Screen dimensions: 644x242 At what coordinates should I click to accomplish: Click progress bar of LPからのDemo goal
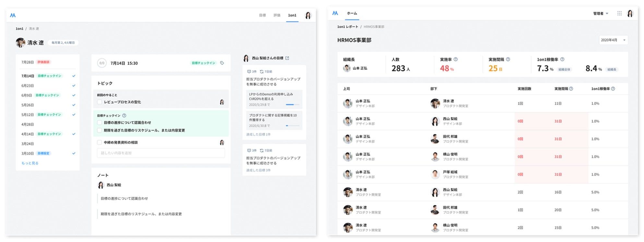(x=292, y=105)
